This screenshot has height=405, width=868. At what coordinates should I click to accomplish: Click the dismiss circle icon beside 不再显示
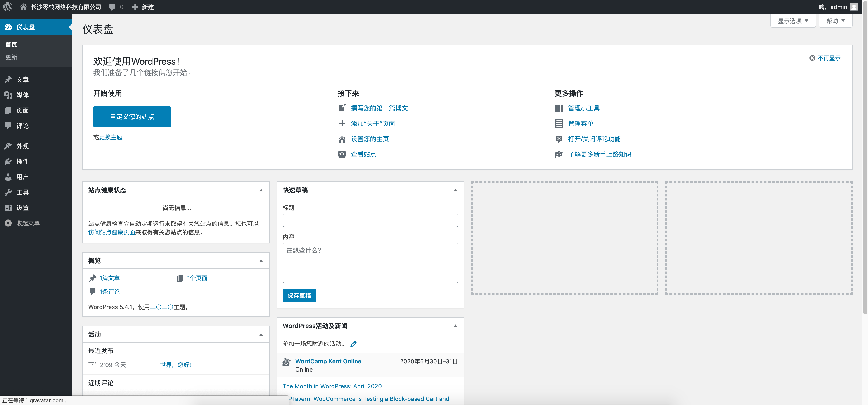(812, 58)
